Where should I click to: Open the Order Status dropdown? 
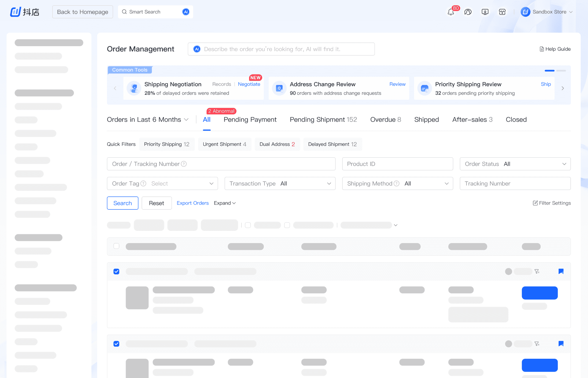pyautogui.click(x=515, y=164)
